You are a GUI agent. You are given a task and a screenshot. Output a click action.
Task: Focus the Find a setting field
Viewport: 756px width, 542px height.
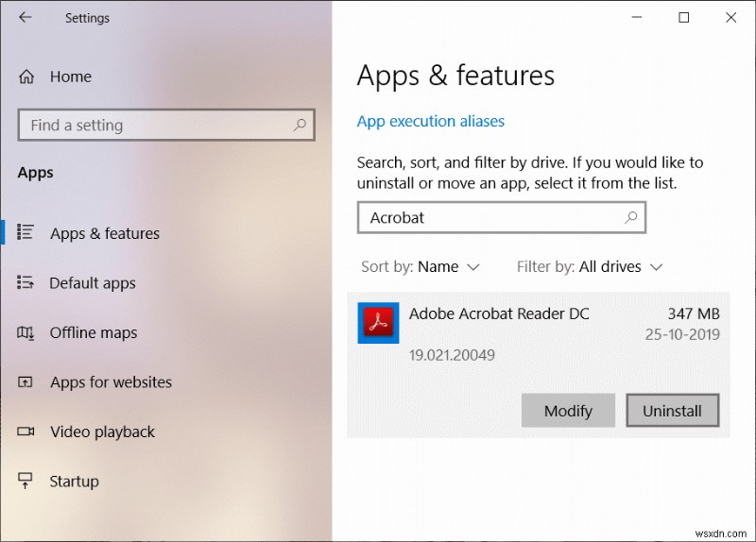point(166,126)
